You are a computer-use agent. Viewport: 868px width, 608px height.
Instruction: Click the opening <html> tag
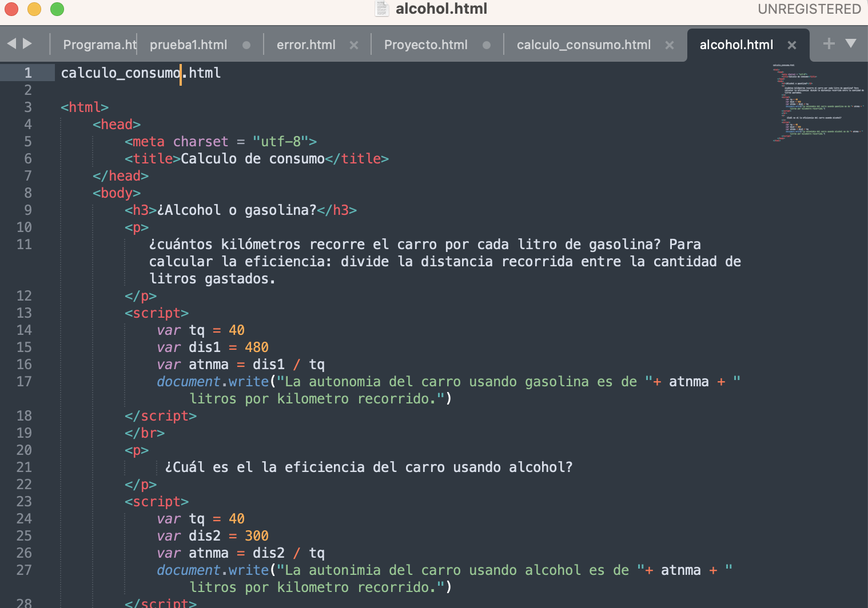tap(85, 107)
